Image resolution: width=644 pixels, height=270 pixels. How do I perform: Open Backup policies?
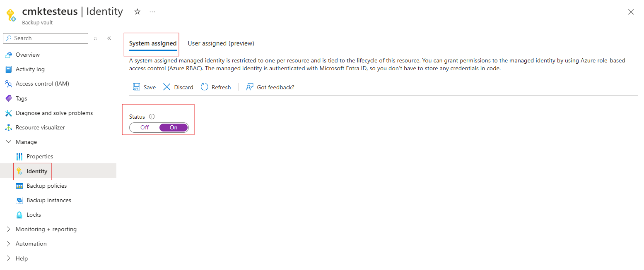pyautogui.click(x=47, y=186)
